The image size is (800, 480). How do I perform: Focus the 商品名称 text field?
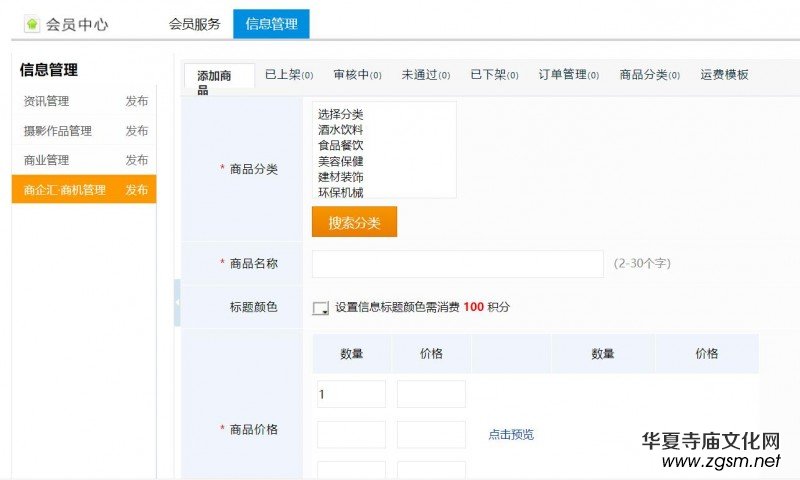[457, 264]
